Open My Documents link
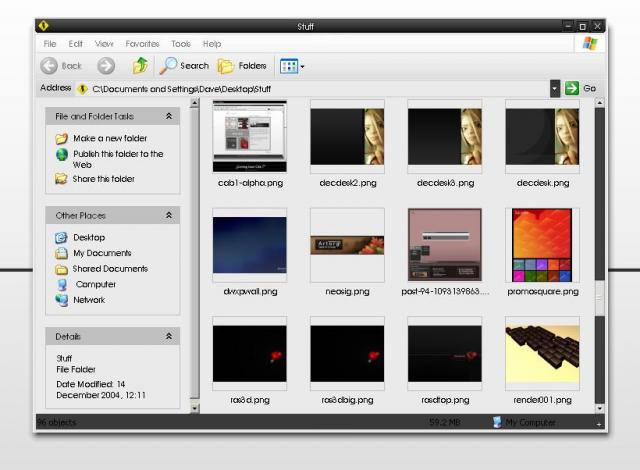The width and height of the screenshot is (640, 470). pyautogui.click(x=102, y=253)
